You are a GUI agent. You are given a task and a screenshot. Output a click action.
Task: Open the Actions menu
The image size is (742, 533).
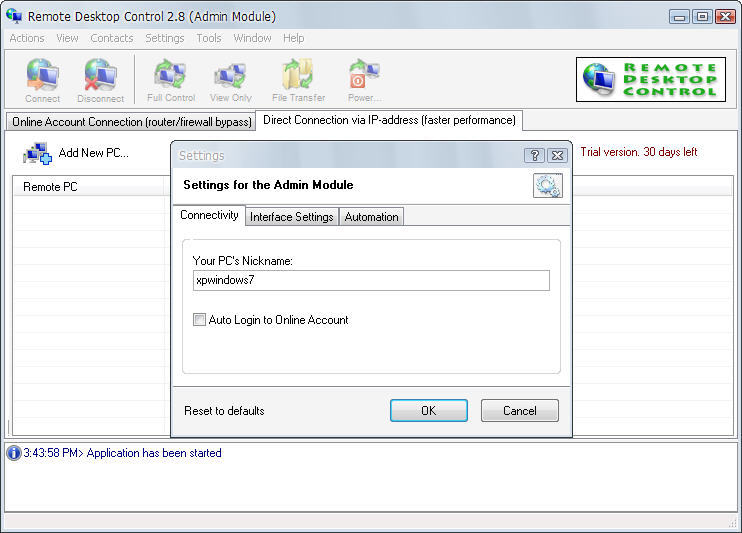[27, 38]
